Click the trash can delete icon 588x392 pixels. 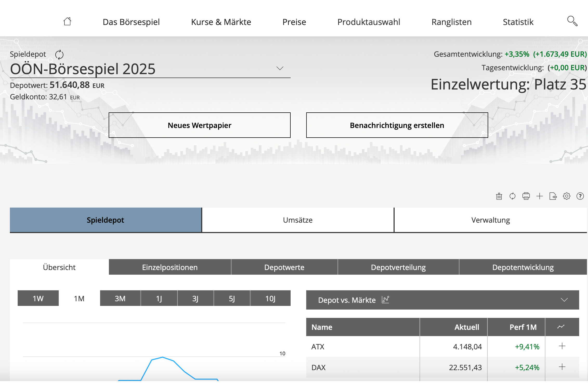pyautogui.click(x=499, y=196)
